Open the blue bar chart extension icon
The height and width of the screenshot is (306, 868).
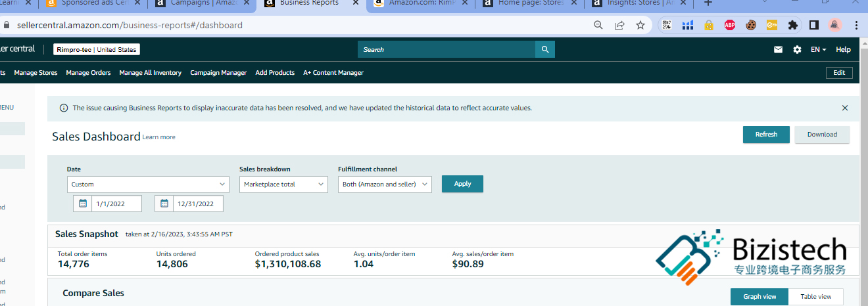coord(688,26)
